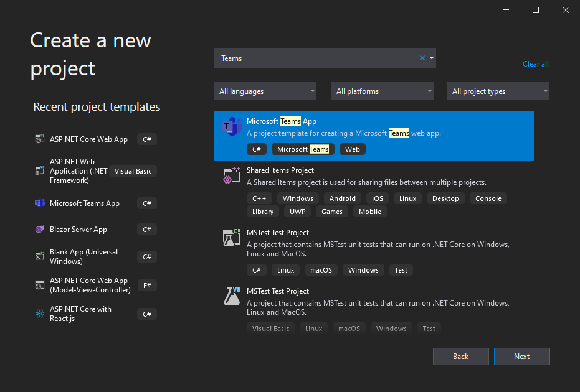
Task: Select the C# MSTest Test Project title
Action: 278,232
